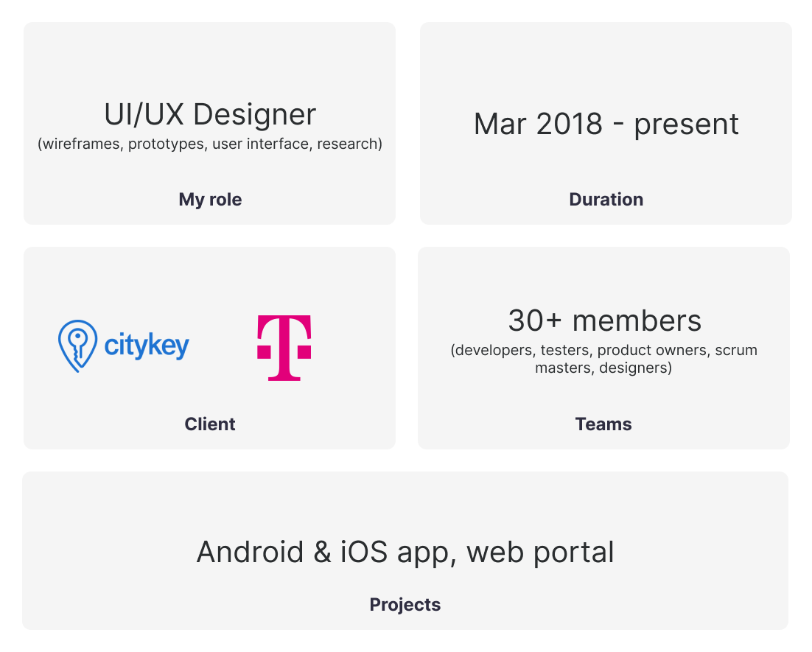Click empty area of Projects card
The image size is (812, 652).
(x=111, y=508)
